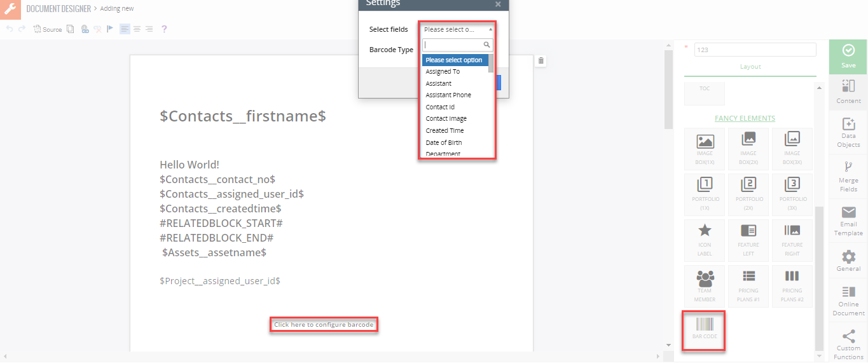Viewport: 868px width, 363px height.
Task: Open the General settings sidebar tab
Action: click(848, 261)
